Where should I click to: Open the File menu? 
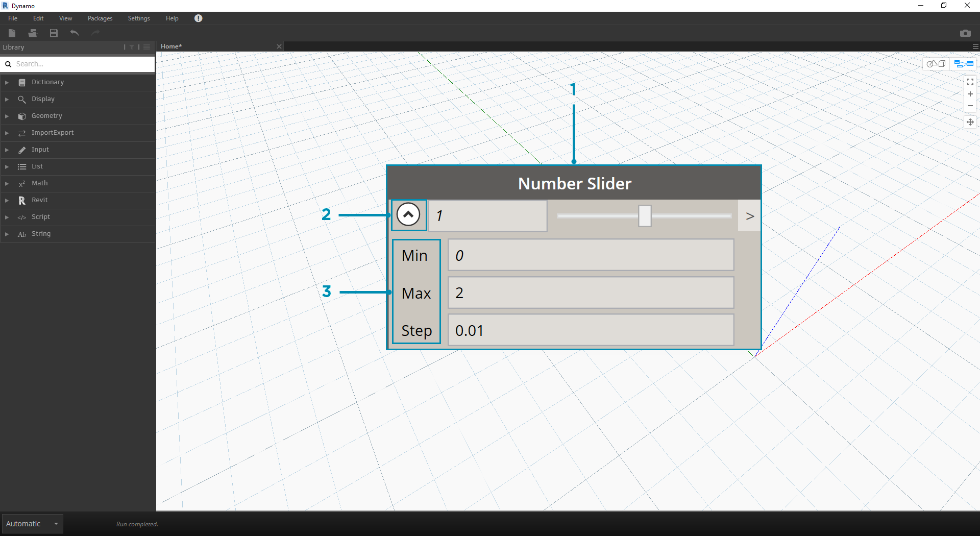click(x=13, y=18)
